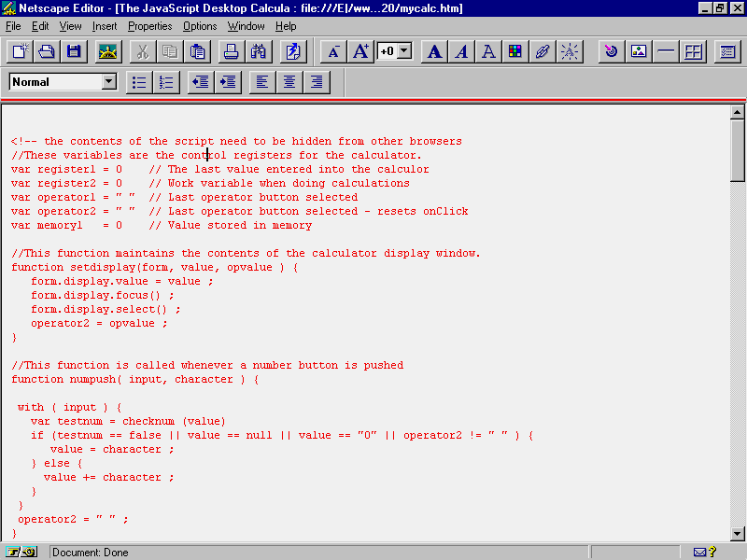Insert a horizontal line
Image resolution: width=747 pixels, height=560 pixels.
[666, 51]
